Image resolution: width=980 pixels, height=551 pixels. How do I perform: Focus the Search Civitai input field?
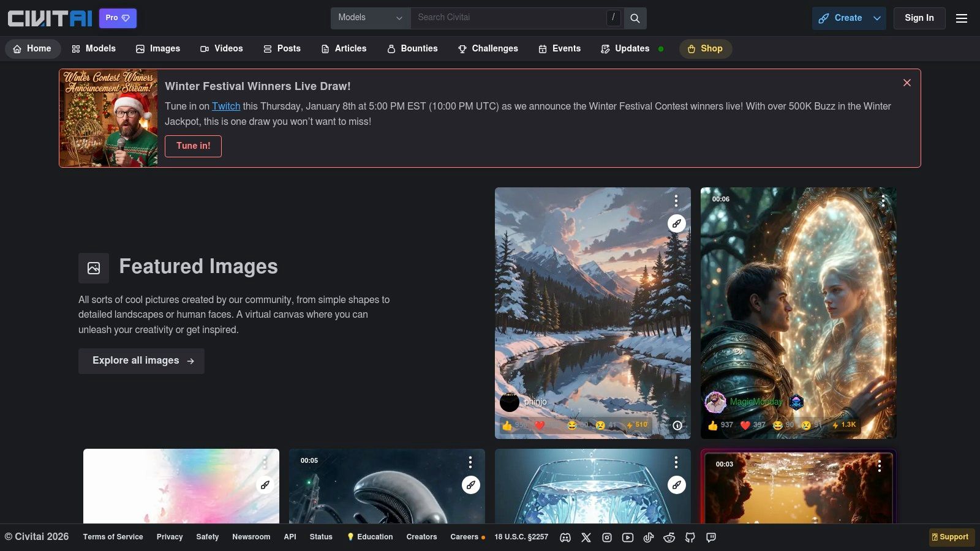508,18
